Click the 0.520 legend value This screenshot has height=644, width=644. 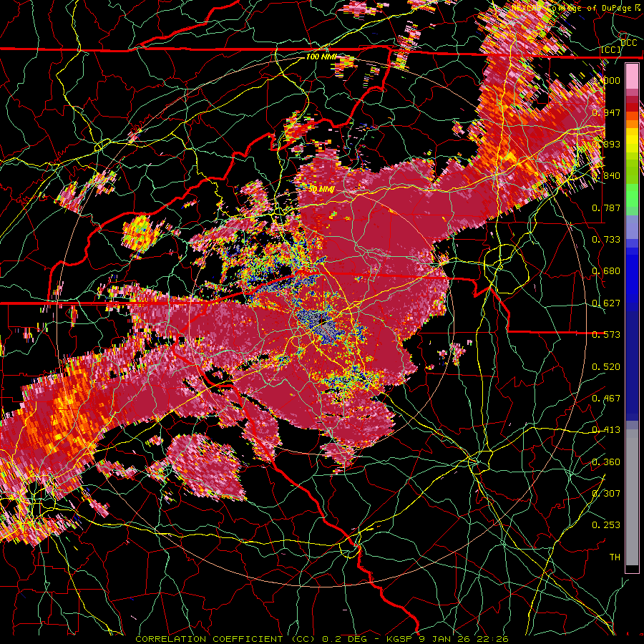point(606,366)
